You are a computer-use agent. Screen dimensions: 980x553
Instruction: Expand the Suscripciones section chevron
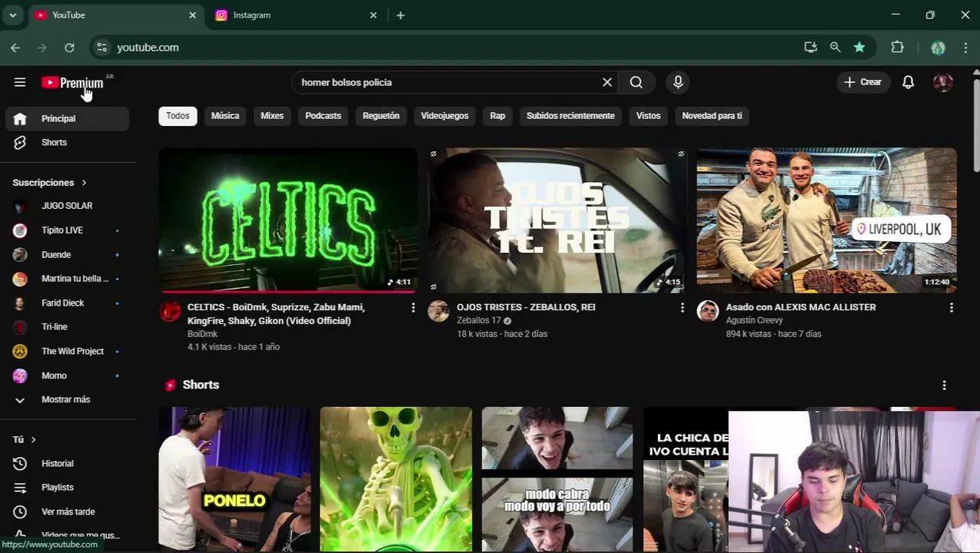pos(84,182)
